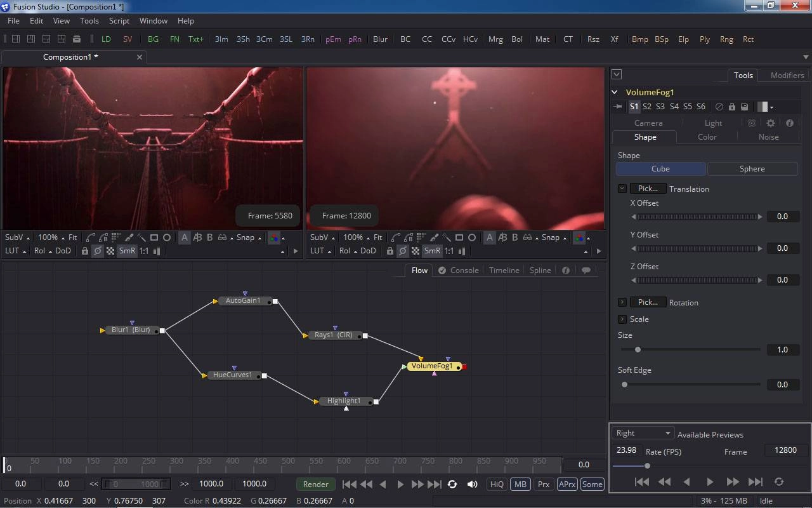
Task: Click the Pick... button for Translation
Action: pos(648,189)
